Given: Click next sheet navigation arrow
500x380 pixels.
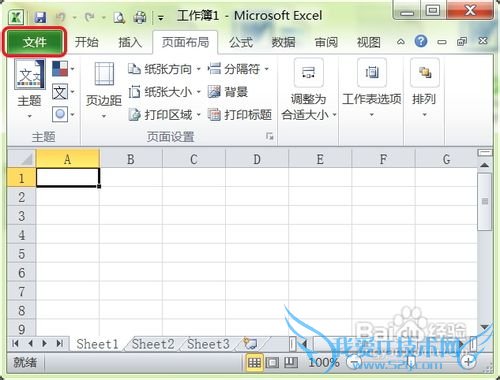Looking at the screenshot, I should coord(45,343).
